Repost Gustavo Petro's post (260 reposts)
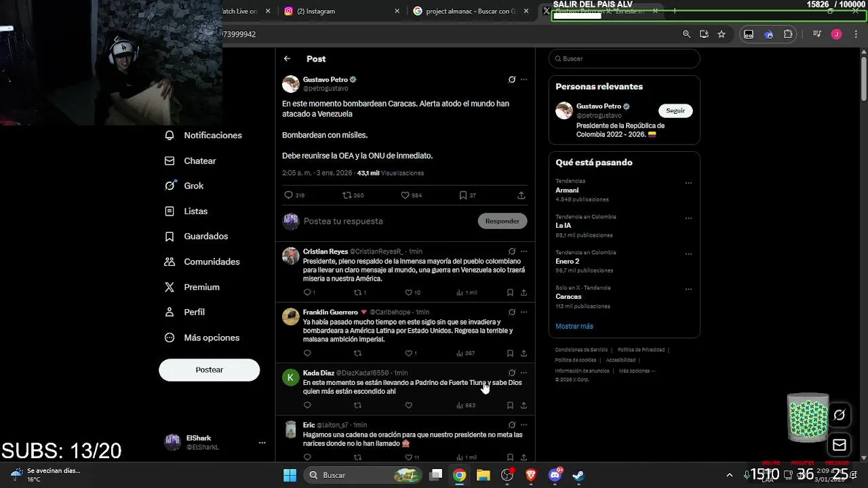 click(353, 195)
